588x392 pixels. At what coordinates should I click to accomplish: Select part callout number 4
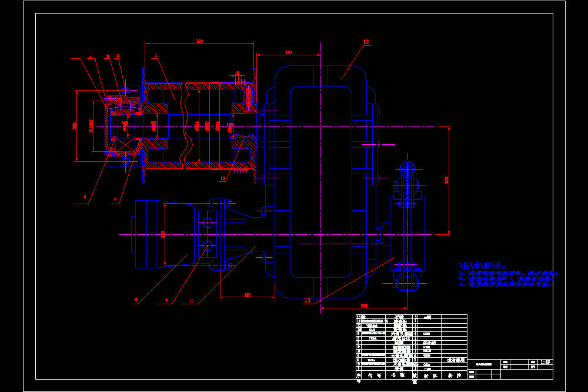[x=91, y=58]
